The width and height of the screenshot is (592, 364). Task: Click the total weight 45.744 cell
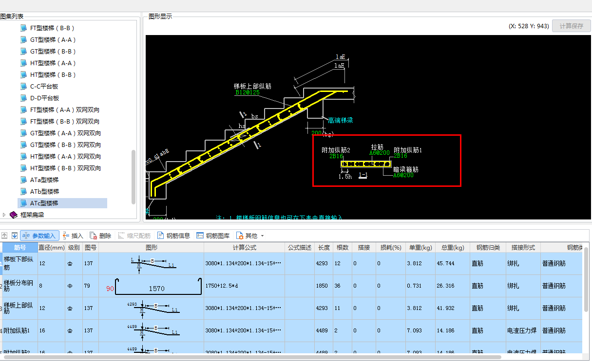[452, 263]
